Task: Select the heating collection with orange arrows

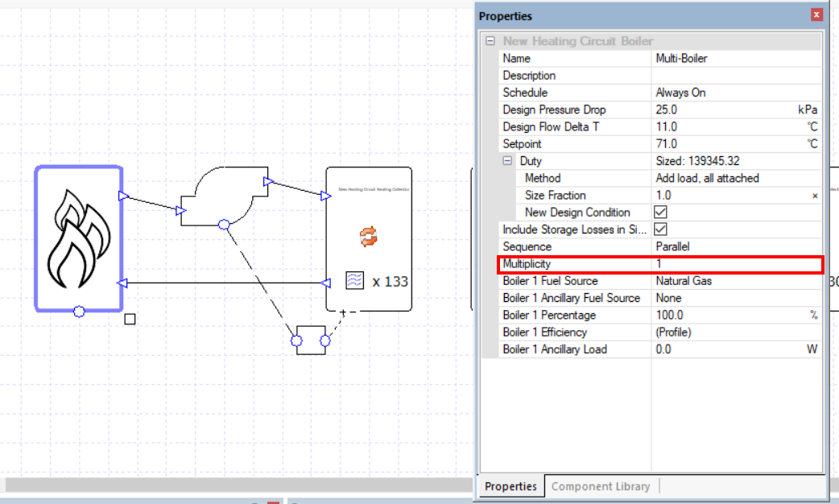Action: (369, 238)
